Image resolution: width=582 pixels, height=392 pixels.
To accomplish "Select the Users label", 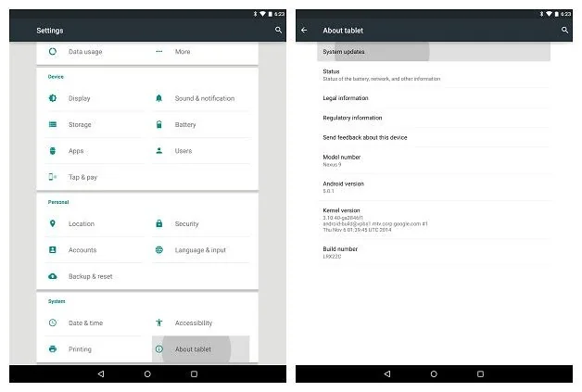I will pyautogui.click(x=183, y=151).
